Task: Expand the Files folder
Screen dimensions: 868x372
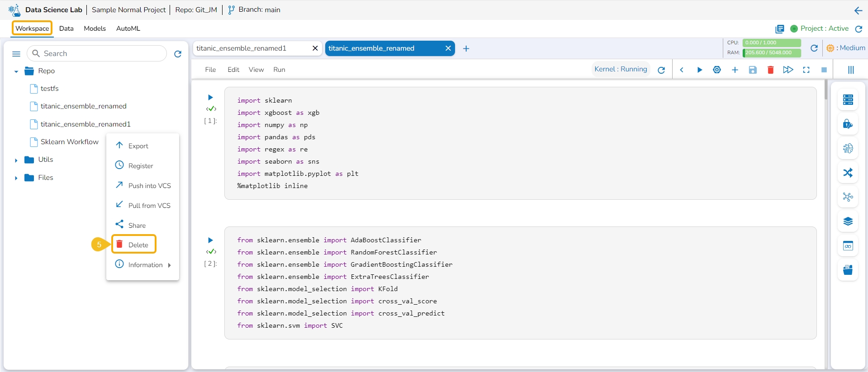Action: [x=16, y=178]
